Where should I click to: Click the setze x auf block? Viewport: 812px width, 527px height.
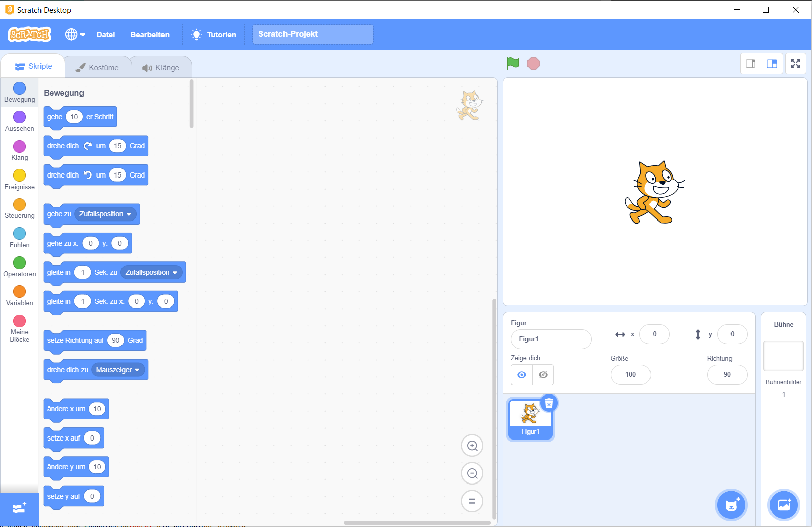coord(73,438)
